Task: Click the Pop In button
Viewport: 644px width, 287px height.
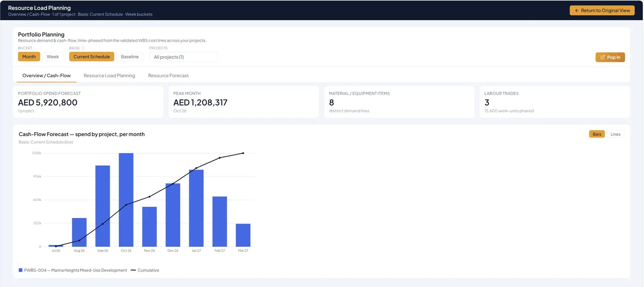Action: tap(610, 57)
